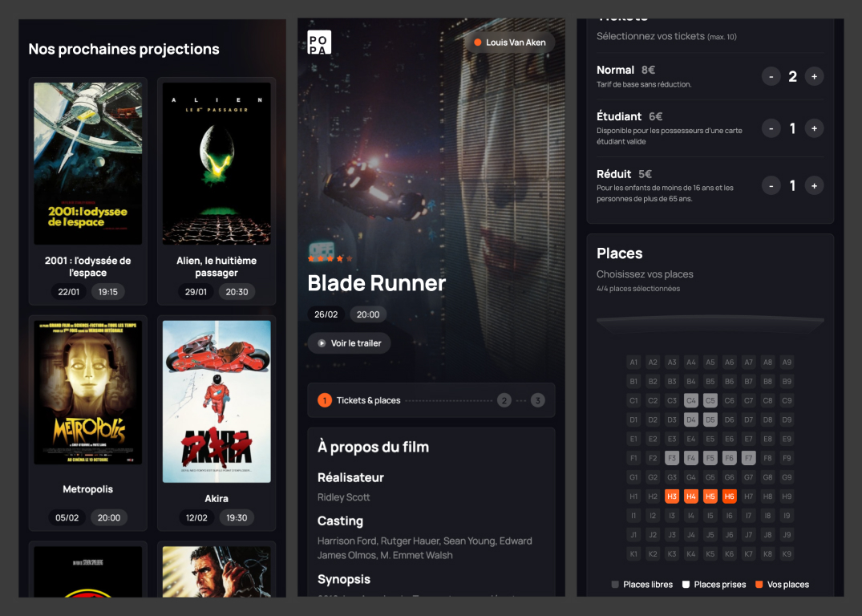Deselect your seat H6
Screen dimensions: 862x616
[729, 496]
